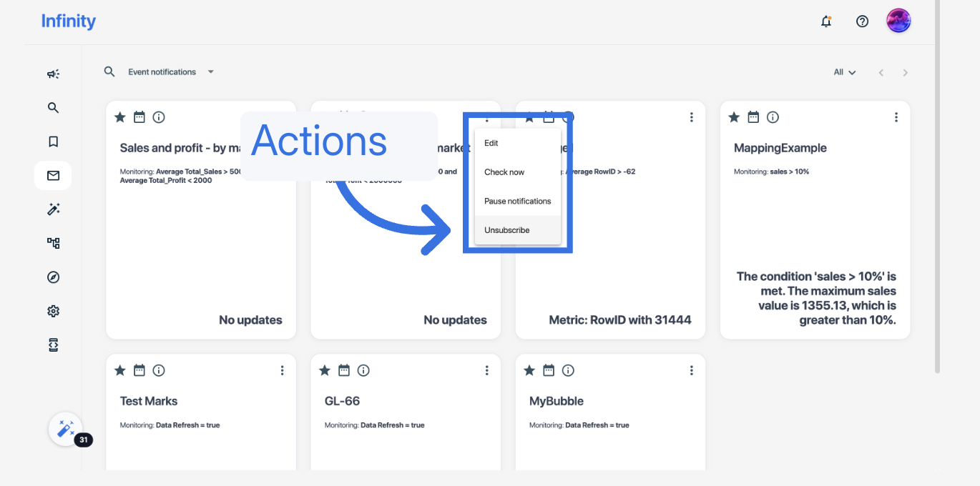Toggle favorite star on Test Marks card
The height and width of the screenshot is (486, 980).
[x=120, y=370]
